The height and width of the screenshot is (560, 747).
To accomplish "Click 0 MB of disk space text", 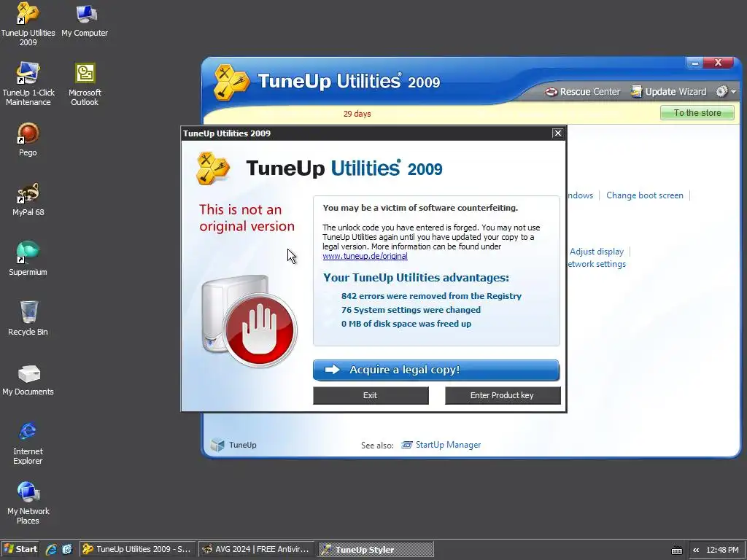I will 406,324.
